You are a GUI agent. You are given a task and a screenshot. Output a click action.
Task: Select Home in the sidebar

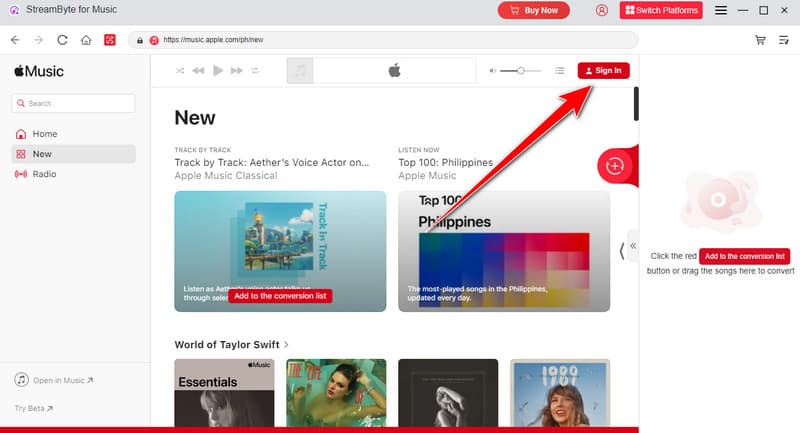45,134
